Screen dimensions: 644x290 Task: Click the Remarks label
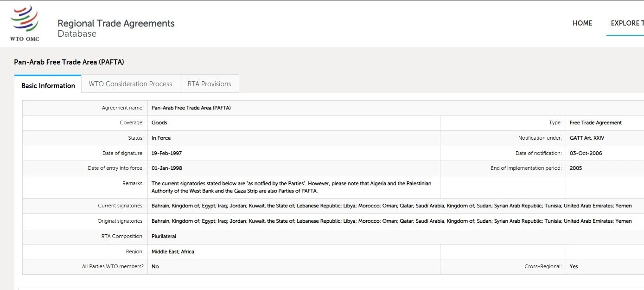[133, 184]
